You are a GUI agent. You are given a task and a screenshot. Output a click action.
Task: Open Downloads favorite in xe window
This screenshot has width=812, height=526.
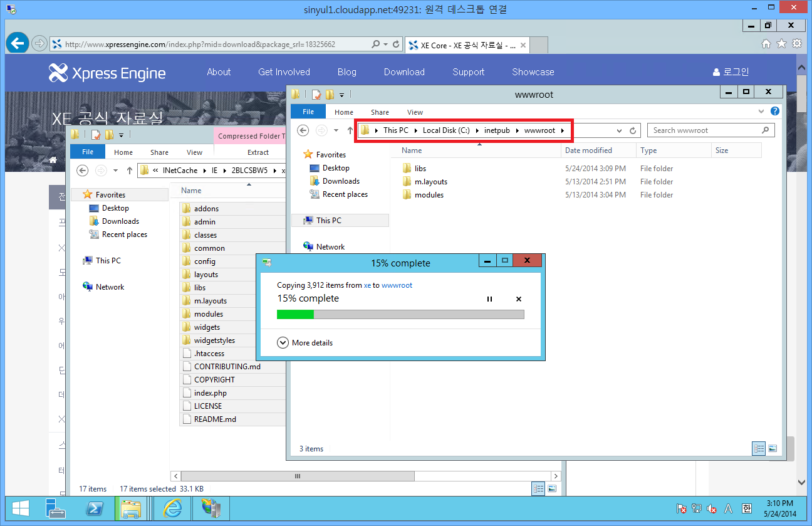pos(120,221)
